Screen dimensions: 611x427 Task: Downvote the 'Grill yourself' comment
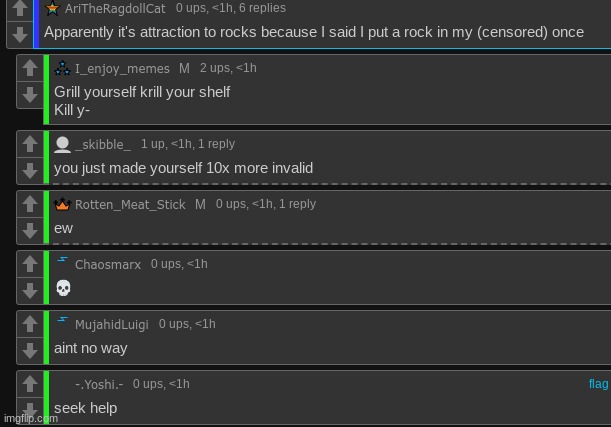[x=30, y=95]
